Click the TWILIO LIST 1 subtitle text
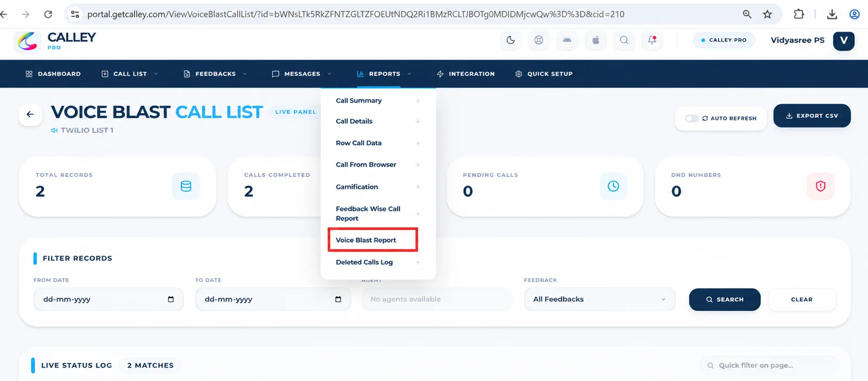868x381 pixels. pyautogui.click(x=87, y=130)
